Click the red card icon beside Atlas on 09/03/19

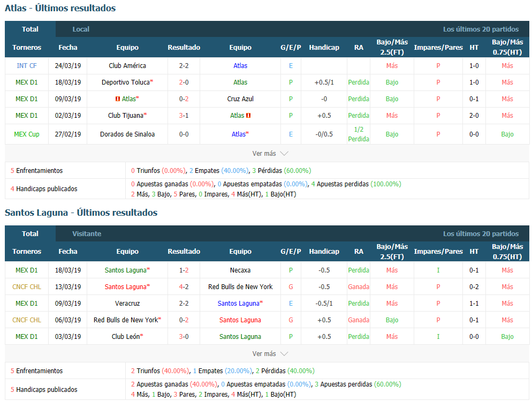click(x=118, y=99)
